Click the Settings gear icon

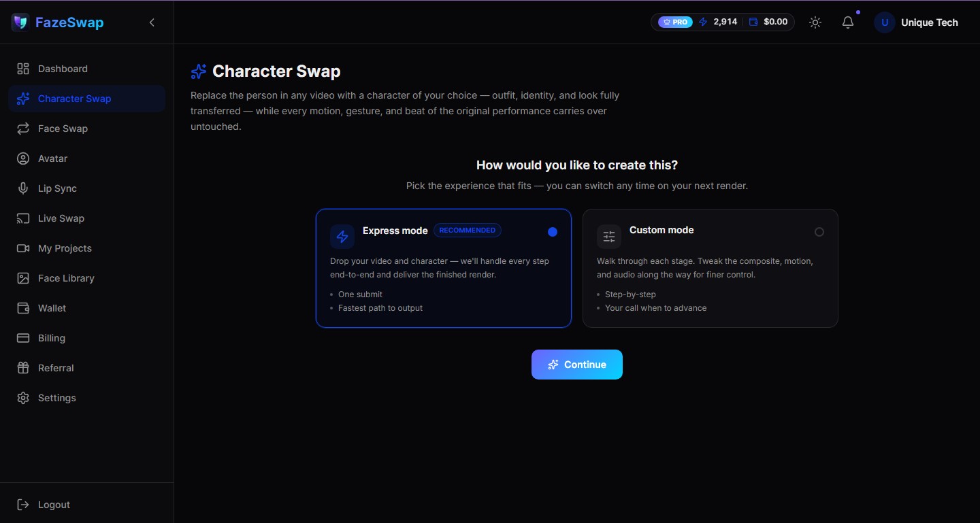click(x=23, y=398)
